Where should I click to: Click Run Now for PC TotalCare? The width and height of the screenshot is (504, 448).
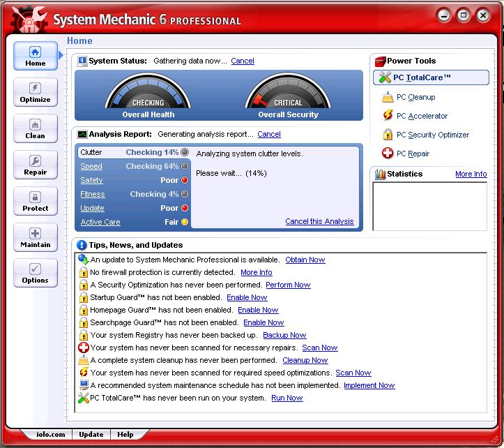point(287,398)
